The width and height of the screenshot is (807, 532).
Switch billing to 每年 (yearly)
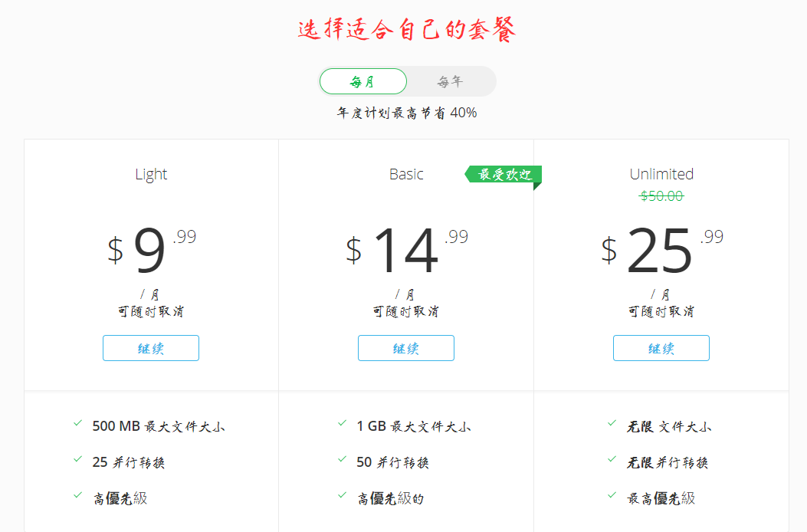click(451, 80)
